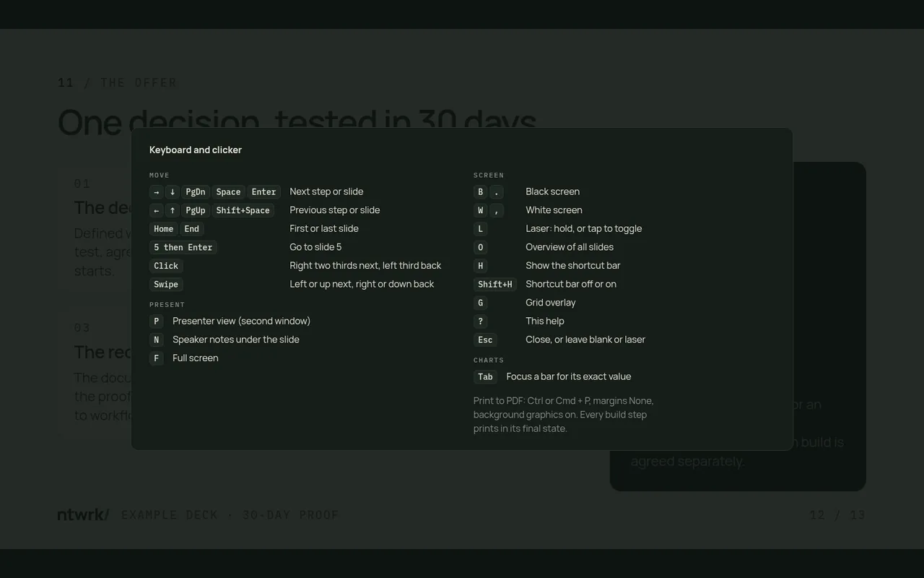Viewport: 924px width, 578px height.
Task: Select the question mark keycap
Action: click(x=481, y=322)
